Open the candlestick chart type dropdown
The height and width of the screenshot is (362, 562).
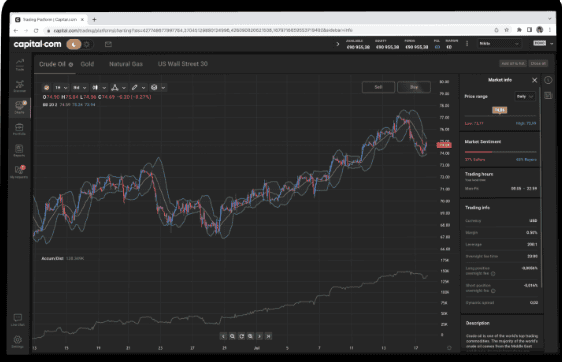(x=99, y=87)
